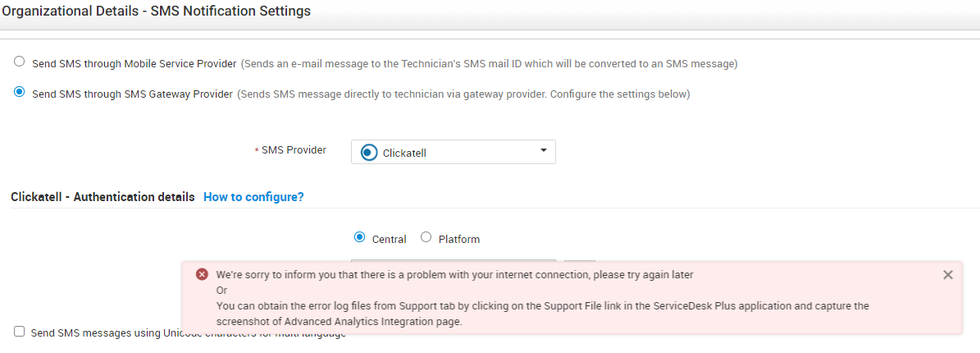Click the SMS Provider dropdown arrow

tap(543, 152)
